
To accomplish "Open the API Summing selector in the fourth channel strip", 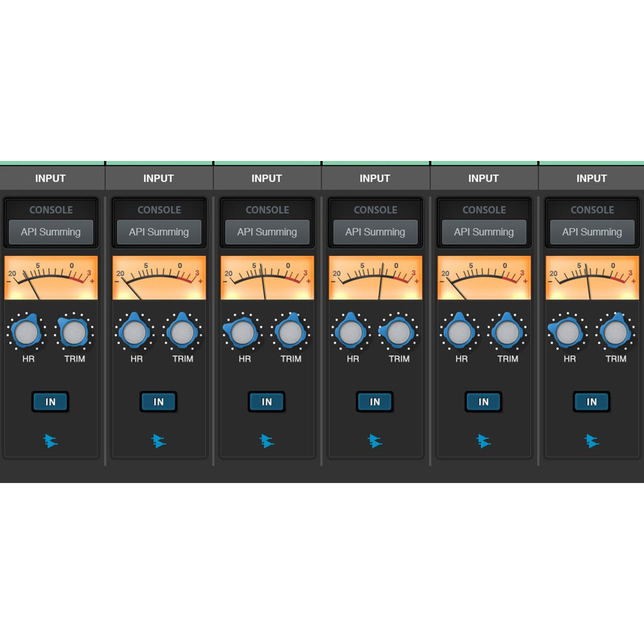I will coord(375,232).
